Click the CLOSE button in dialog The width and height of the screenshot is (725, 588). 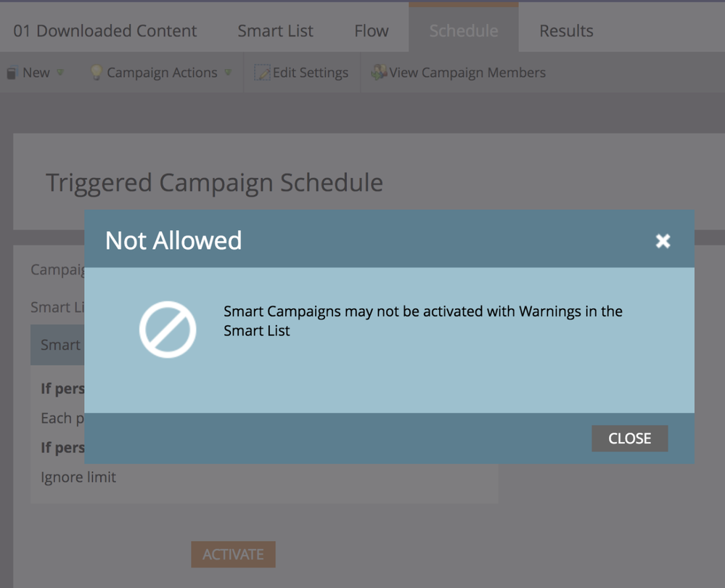(x=629, y=438)
